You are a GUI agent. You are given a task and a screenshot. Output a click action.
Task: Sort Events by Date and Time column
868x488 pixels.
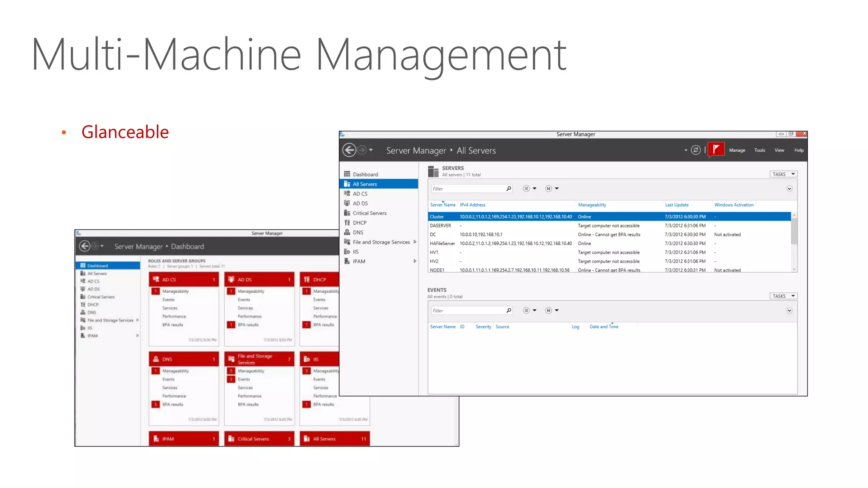point(604,327)
